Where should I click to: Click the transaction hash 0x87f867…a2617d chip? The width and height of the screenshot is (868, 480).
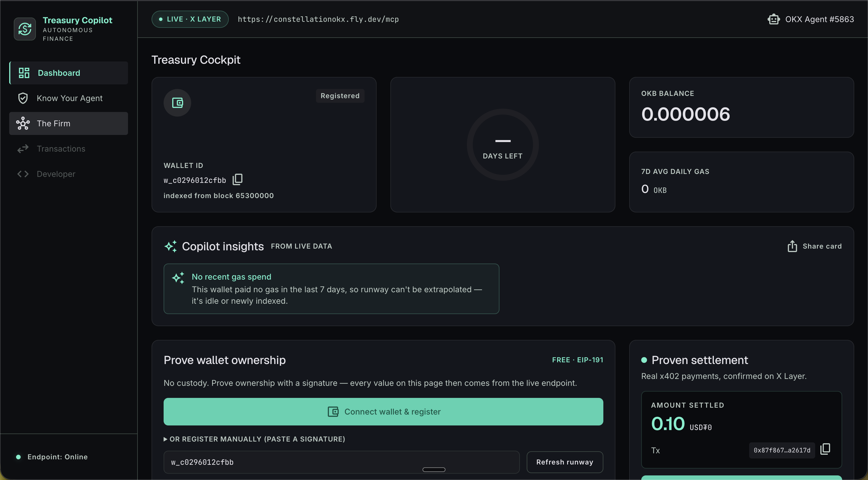pyautogui.click(x=782, y=450)
